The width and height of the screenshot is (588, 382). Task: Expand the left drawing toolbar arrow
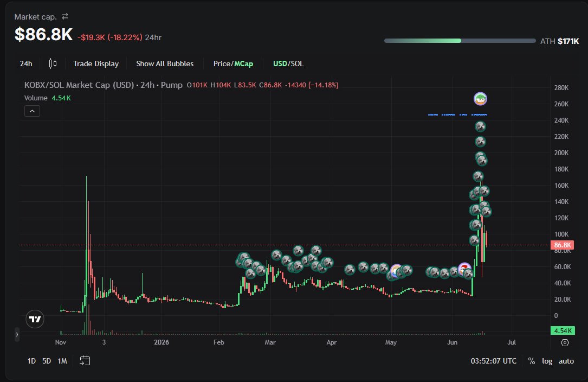tap(17, 334)
